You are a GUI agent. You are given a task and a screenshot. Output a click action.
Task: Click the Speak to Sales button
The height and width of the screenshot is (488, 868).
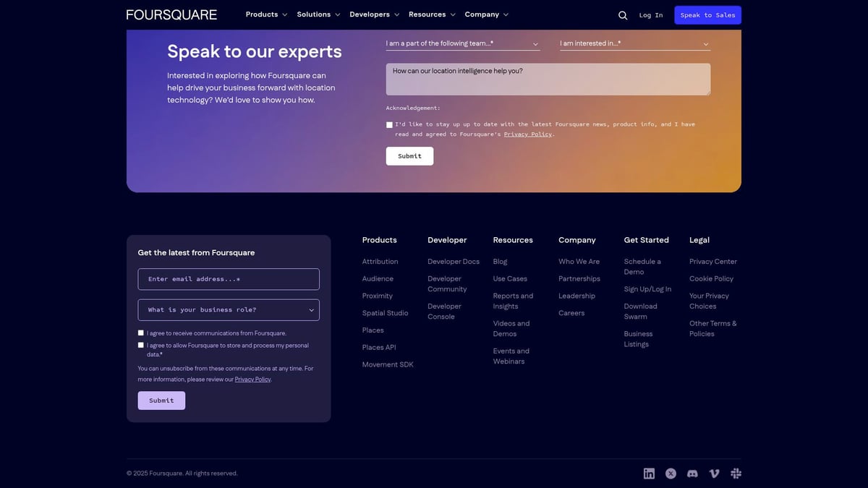[x=707, y=15]
